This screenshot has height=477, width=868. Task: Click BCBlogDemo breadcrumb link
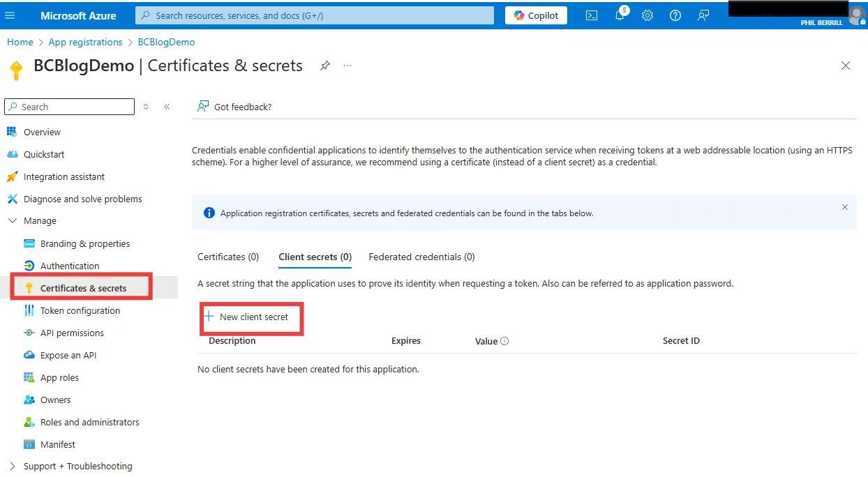(166, 42)
